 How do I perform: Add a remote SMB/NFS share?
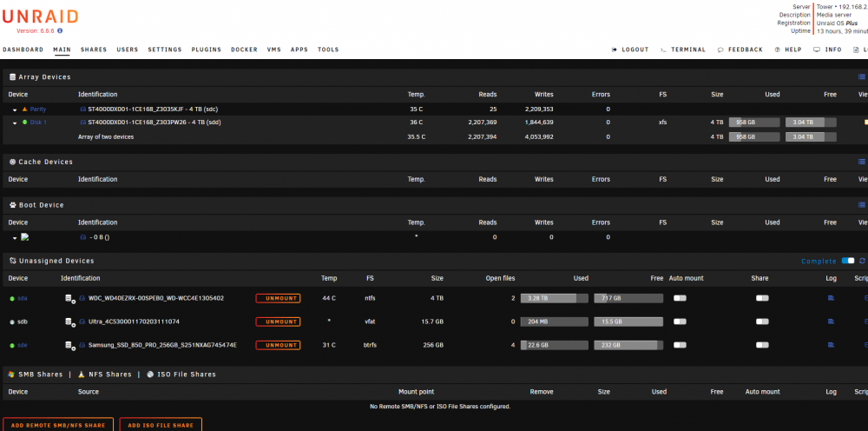[x=58, y=425]
